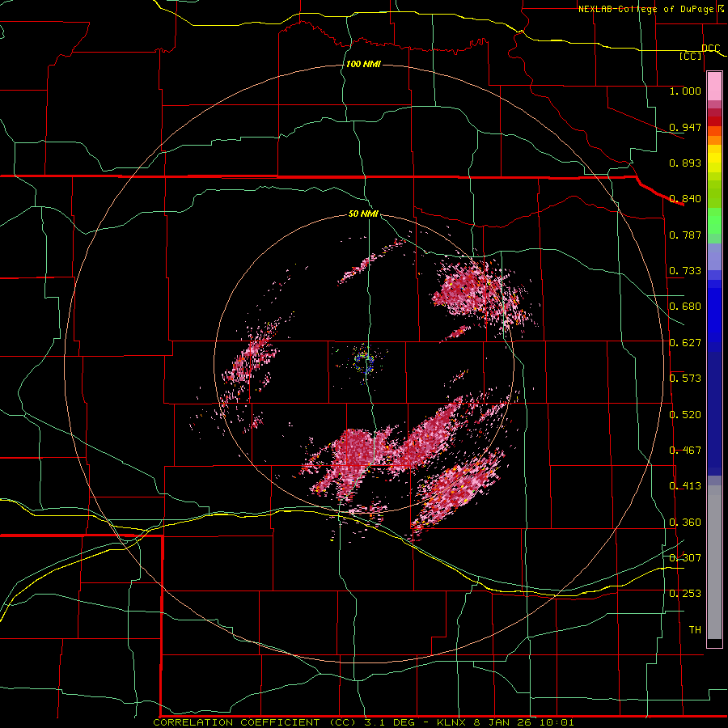Click the radar site clutter ring at center
Viewport: 728px width, 728px height.
(x=363, y=362)
